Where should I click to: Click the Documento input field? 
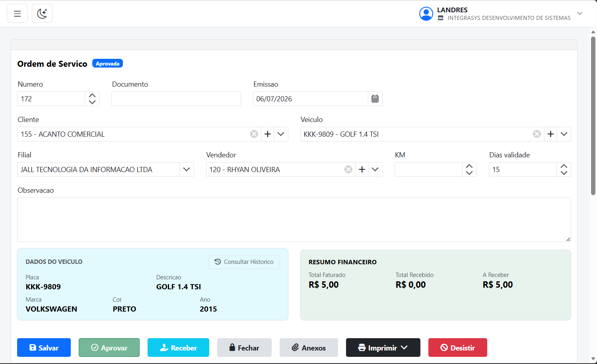click(176, 99)
